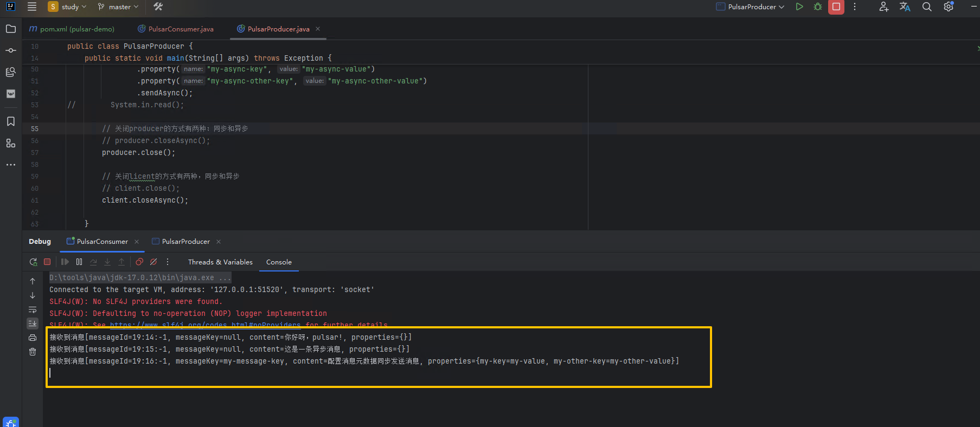
Task: Open the Project folder tool window
Action: tap(10, 29)
